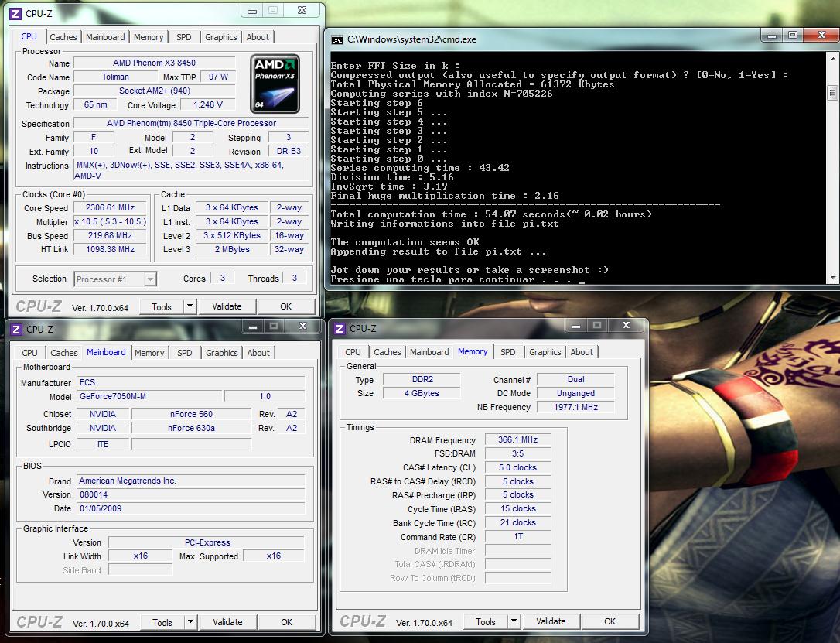Click OK in the top CPU-Z window
Screen dimensions: 840x643
point(285,306)
